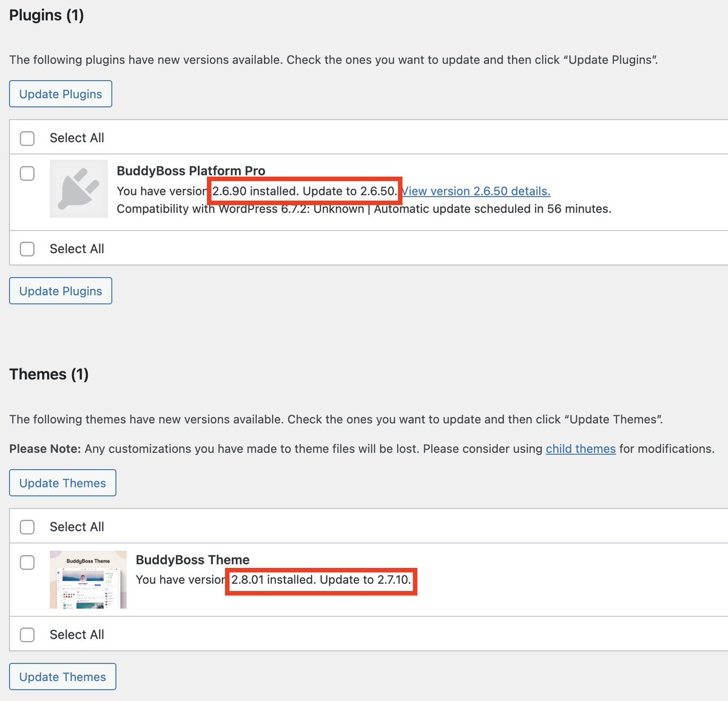This screenshot has width=728, height=701.
Task: Tick the BuddyBoss Platform Pro checkbox
Action: (x=27, y=174)
